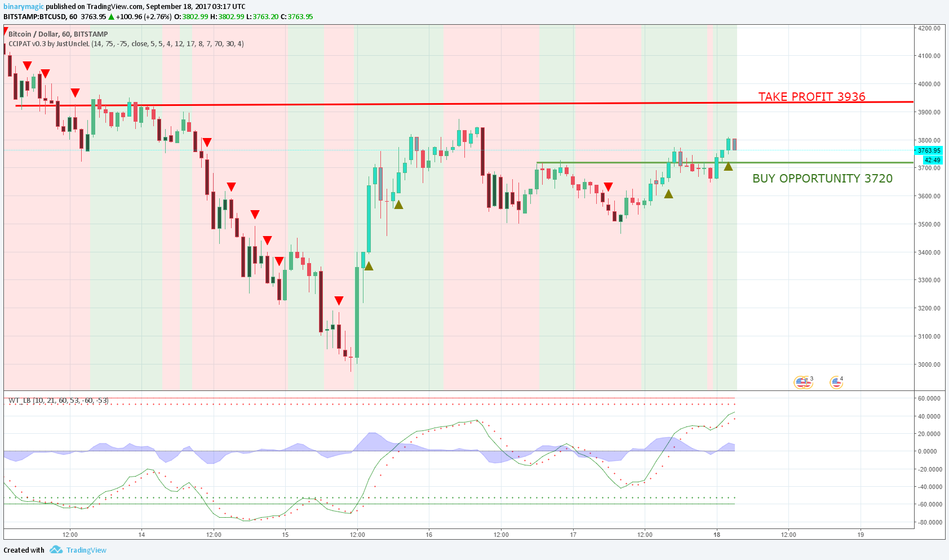Click the 20.0000 oscillator axis label
The image size is (949, 560).
pyautogui.click(x=929, y=434)
